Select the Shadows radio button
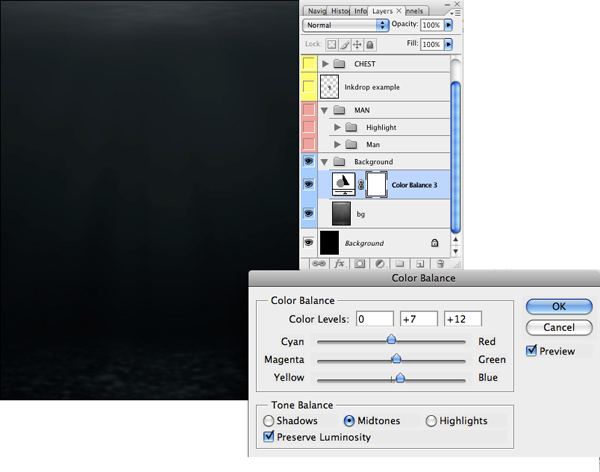The height and width of the screenshot is (472, 600). click(x=268, y=421)
